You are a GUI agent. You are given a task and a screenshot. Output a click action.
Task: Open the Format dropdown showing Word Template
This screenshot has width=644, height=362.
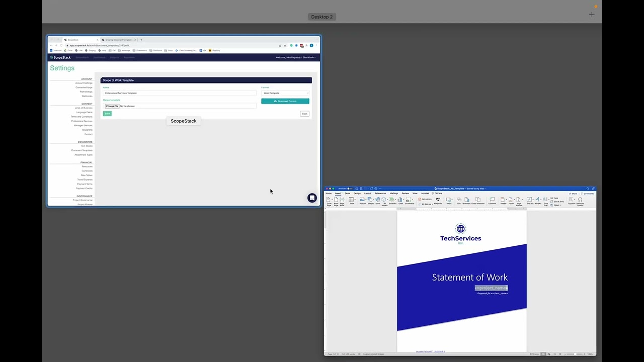(285, 93)
